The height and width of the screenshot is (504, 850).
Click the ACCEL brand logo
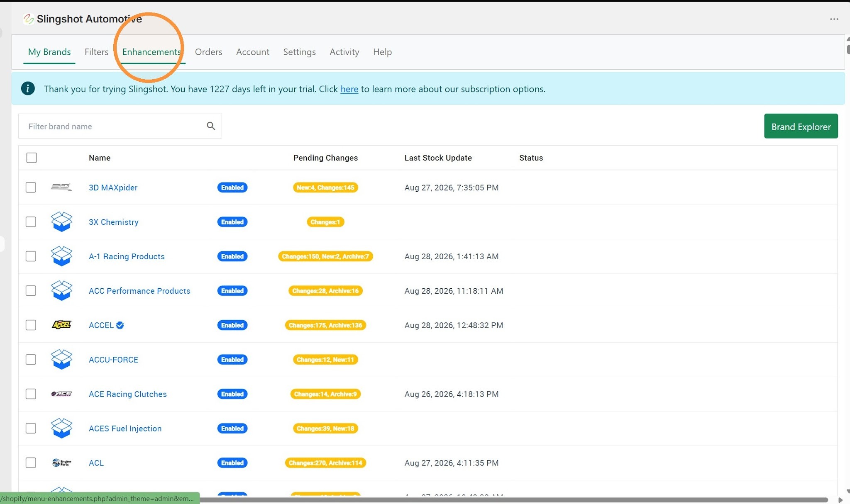tap(61, 325)
